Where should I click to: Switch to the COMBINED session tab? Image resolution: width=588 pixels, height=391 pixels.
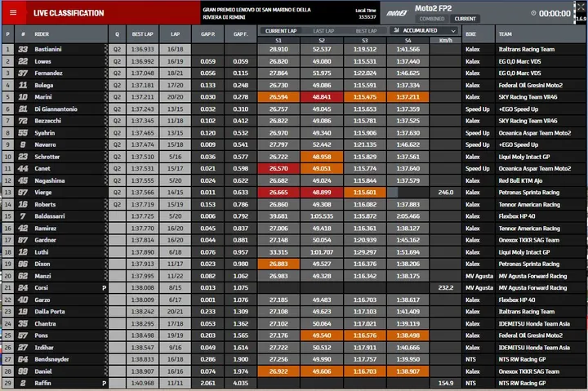432,19
